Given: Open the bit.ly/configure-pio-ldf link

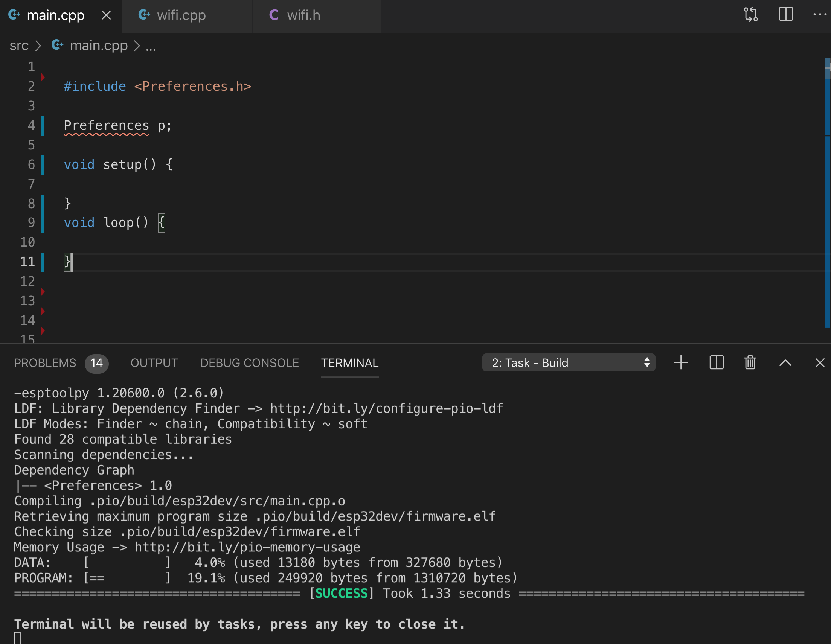Looking at the screenshot, I should click(387, 408).
